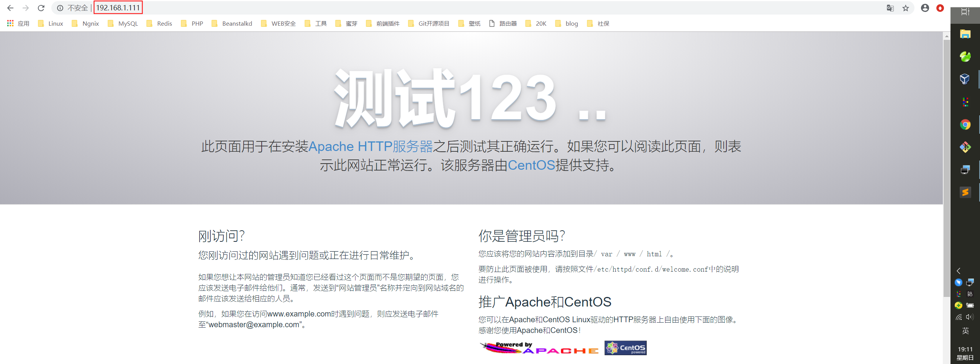Open the 路由器 bookmark

click(x=503, y=23)
